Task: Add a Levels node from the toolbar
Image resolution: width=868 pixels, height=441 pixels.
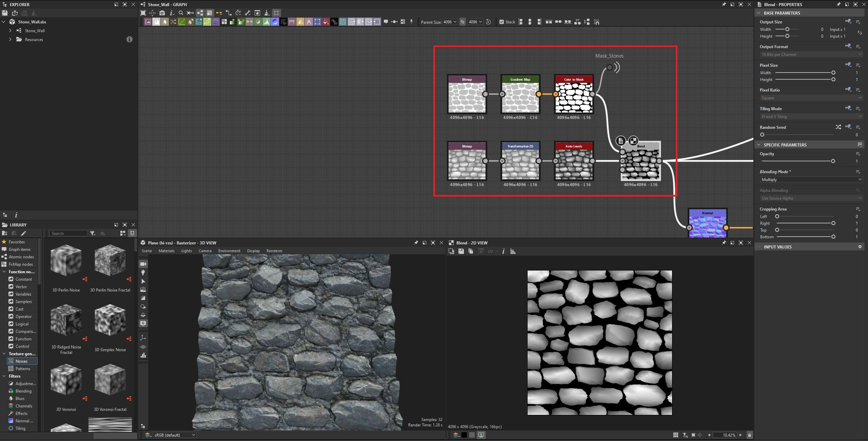Action: click(x=266, y=22)
